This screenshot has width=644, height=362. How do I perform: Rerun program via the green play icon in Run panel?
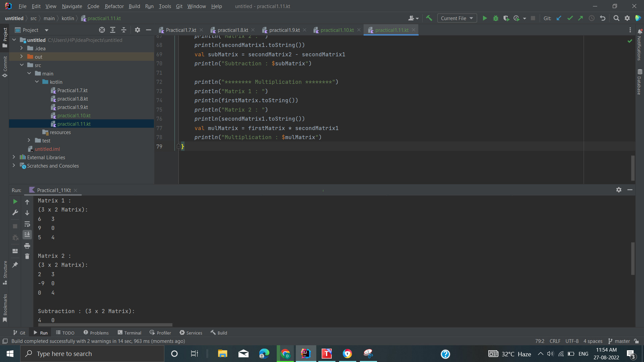click(x=15, y=201)
